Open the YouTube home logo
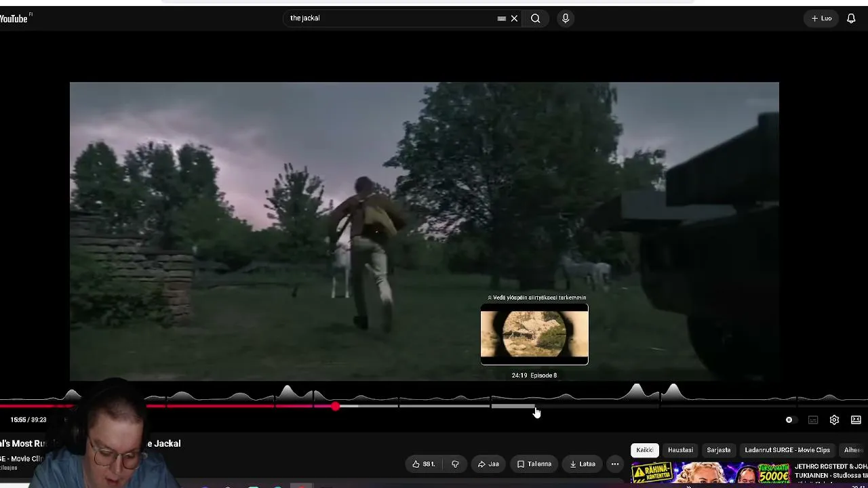This screenshot has width=868, height=488. (x=15, y=18)
